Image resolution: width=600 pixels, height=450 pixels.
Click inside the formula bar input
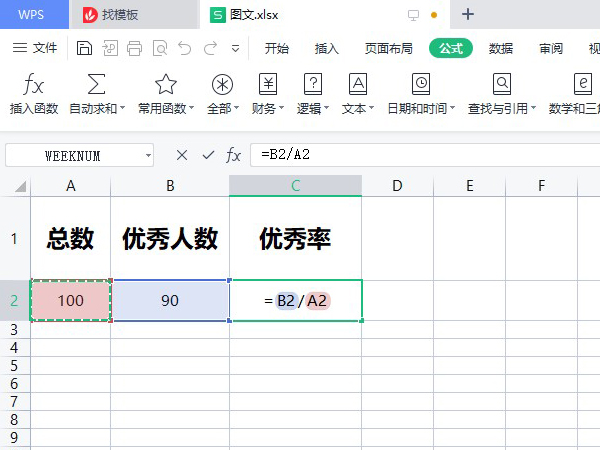click(x=420, y=155)
